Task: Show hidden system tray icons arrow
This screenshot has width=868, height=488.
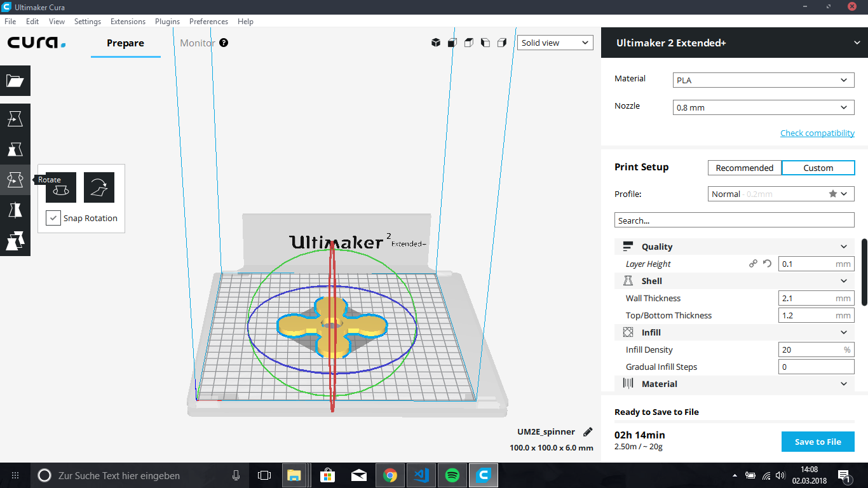Action: (x=735, y=475)
